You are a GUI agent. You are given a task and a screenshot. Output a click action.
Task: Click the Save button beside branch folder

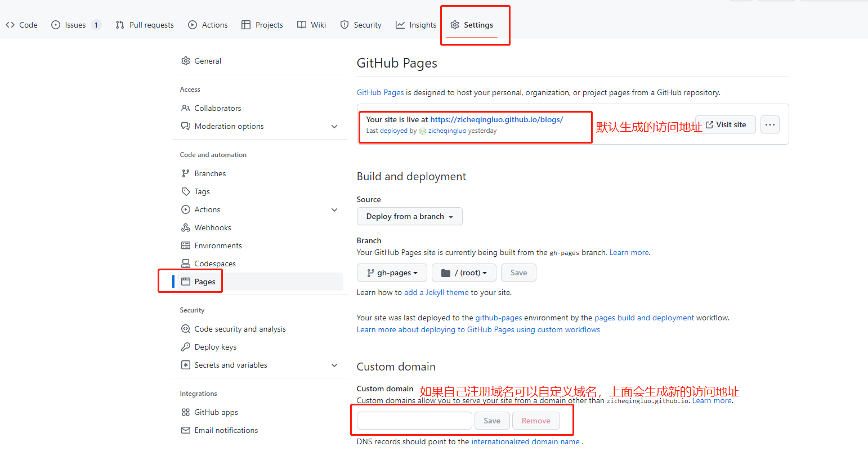pos(518,273)
